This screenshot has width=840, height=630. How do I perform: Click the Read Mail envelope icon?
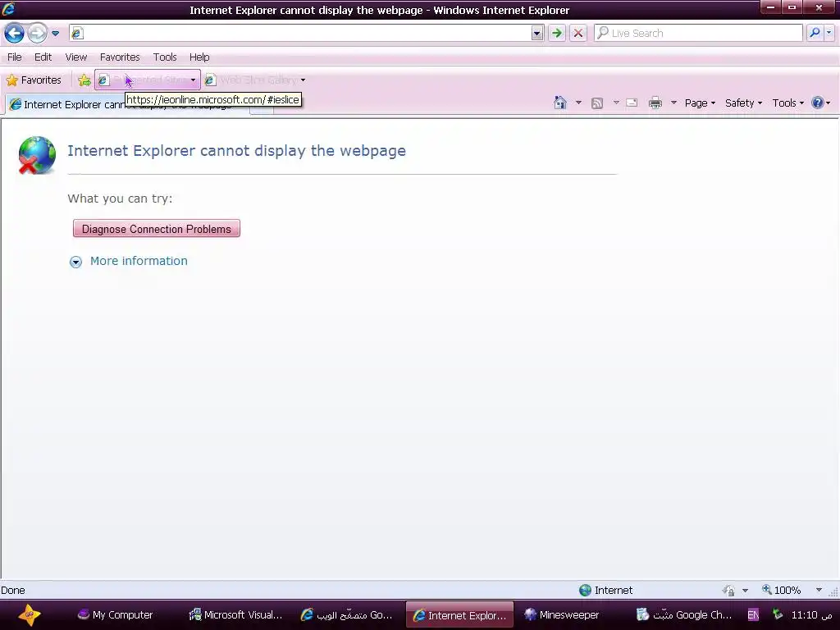(x=632, y=103)
